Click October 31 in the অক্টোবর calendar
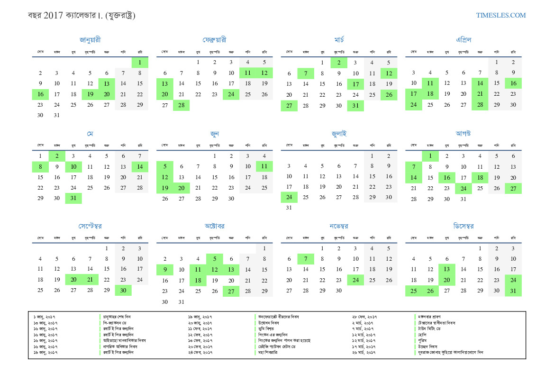 (x=182, y=302)
